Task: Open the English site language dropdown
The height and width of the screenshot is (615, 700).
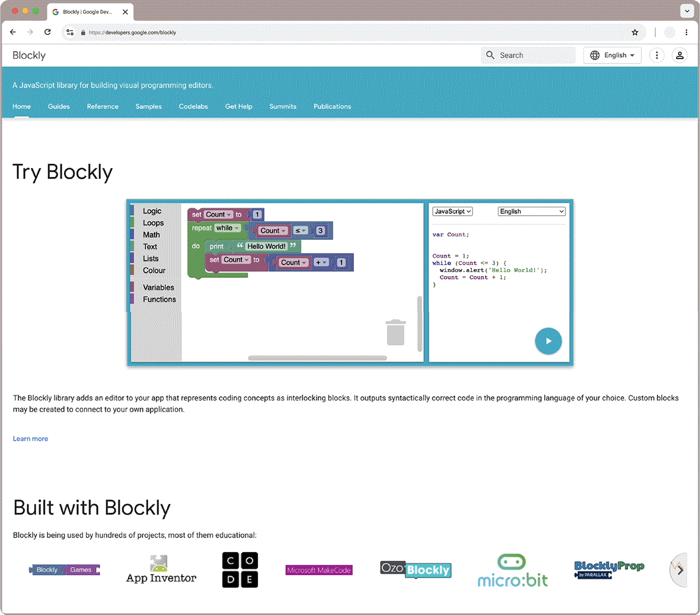Action: 612,55
